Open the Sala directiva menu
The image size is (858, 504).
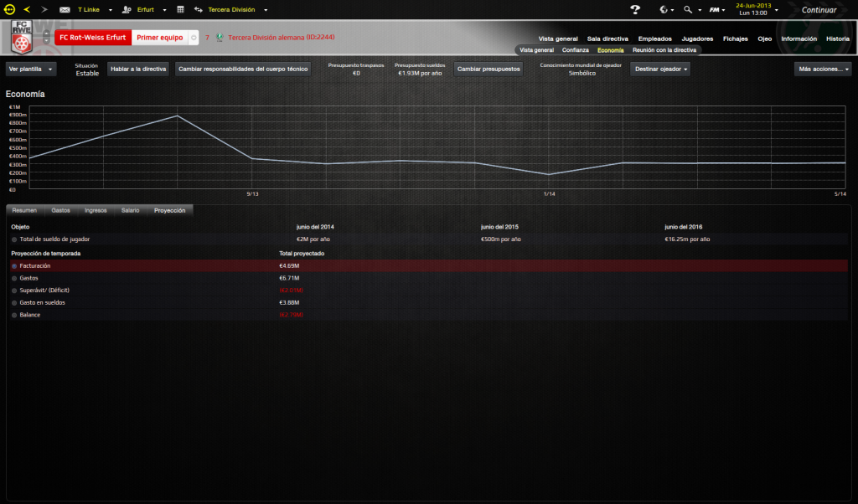pyautogui.click(x=607, y=39)
